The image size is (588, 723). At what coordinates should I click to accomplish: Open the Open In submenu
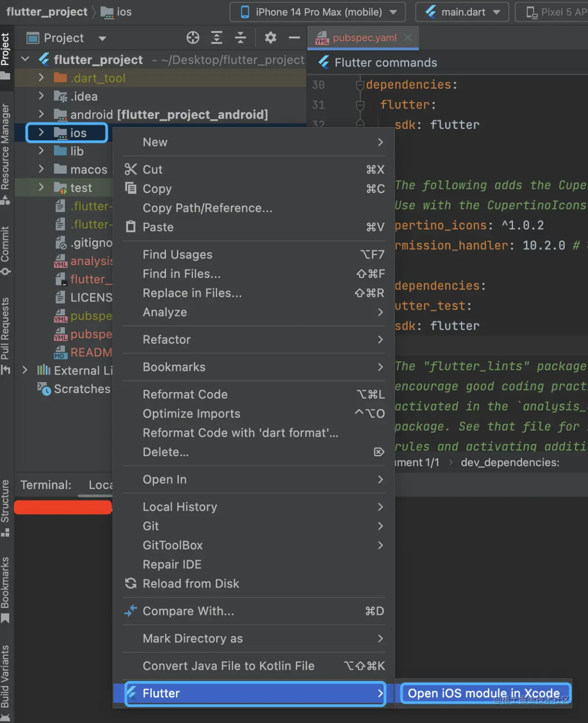pos(254,479)
